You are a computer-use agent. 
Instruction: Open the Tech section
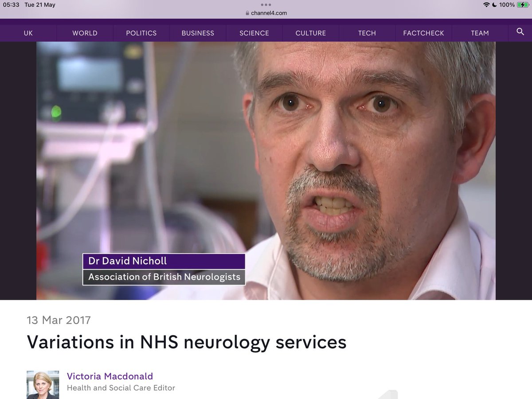pos(367,33)
